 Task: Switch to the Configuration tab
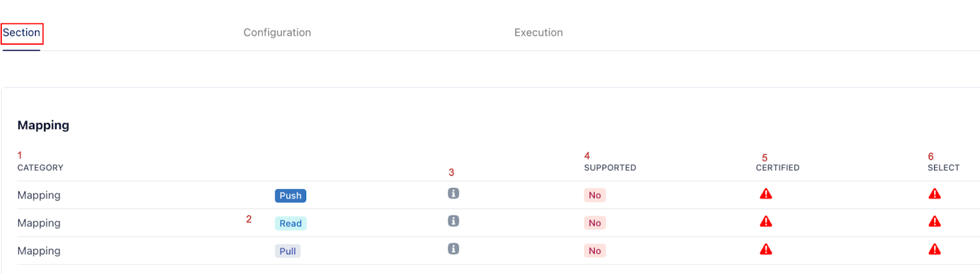[x=277, y=32]
